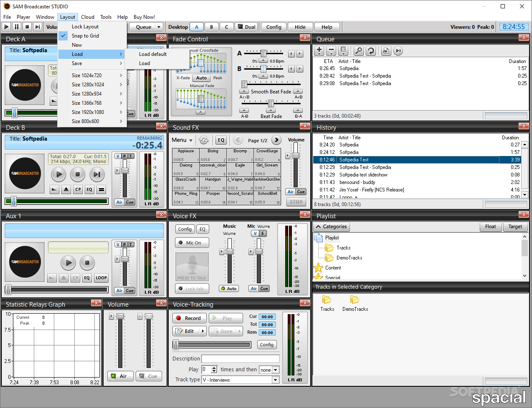Open Deck B cue points CP button
Screen dimensions: 532x408
coord(78,189)
